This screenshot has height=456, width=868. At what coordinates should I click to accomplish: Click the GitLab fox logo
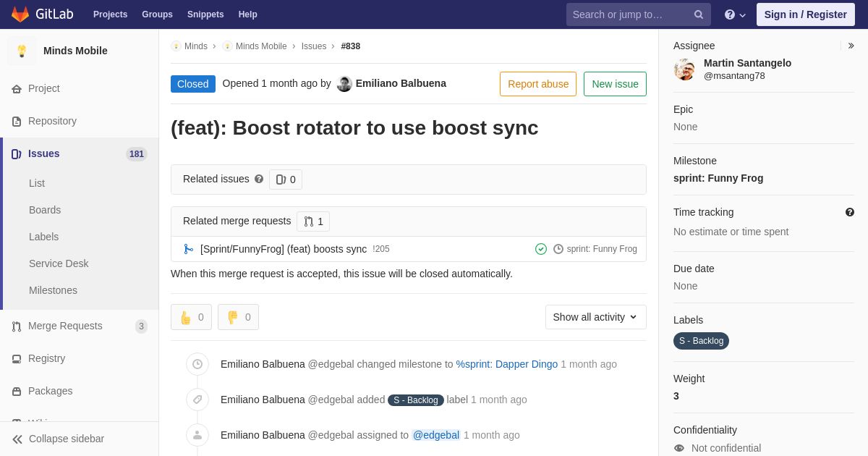coord(20,14)
